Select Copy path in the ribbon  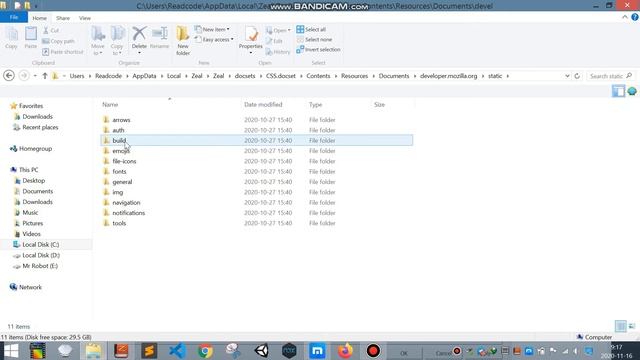click(58, 41)
